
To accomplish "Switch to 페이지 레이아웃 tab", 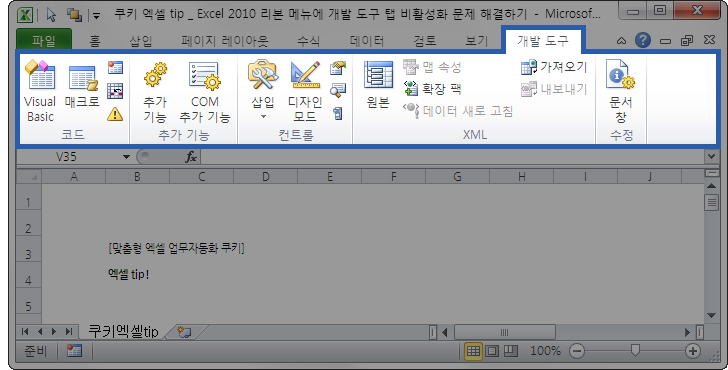I will point(225,41).
